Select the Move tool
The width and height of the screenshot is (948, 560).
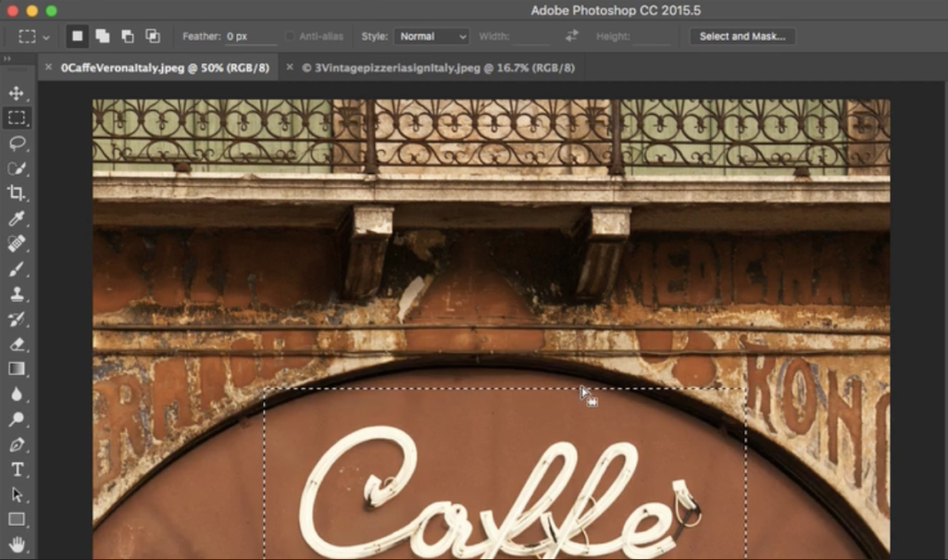pyautogui.click(x=17, y=93)
